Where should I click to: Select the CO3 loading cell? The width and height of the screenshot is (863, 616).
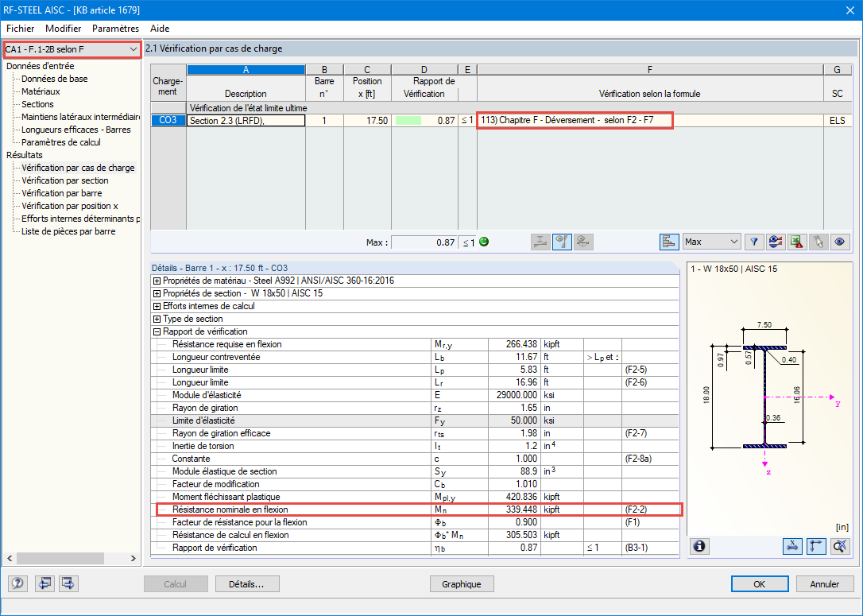pyautogui.click(x=168, y=120)
